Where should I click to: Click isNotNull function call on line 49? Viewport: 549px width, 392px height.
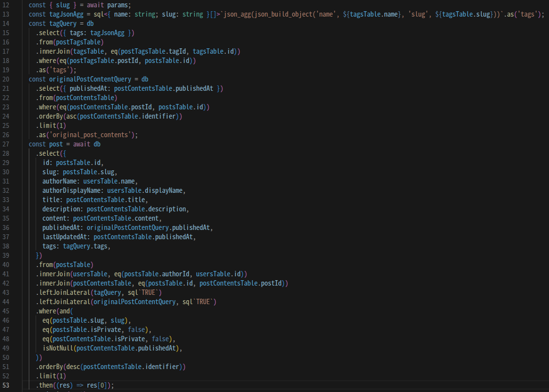tap(58, 348)
